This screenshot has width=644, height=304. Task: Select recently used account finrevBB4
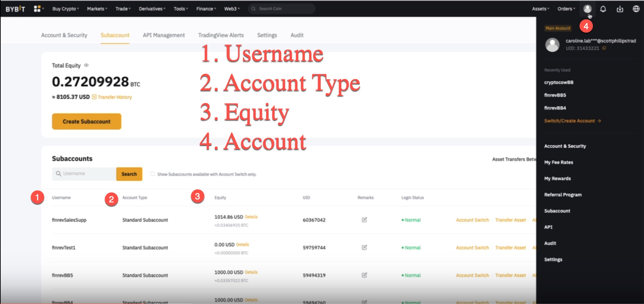point(555,108)
